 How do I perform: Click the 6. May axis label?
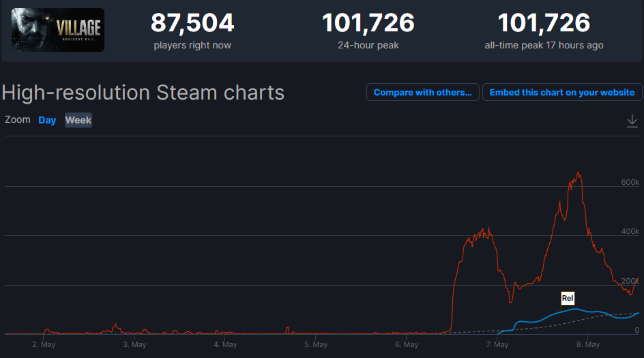(x=407, y=344)
